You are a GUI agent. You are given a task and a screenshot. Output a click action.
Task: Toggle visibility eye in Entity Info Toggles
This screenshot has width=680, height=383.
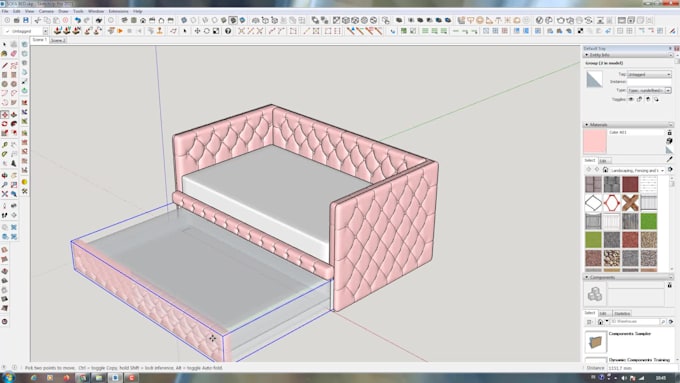(x=631, y=99)
